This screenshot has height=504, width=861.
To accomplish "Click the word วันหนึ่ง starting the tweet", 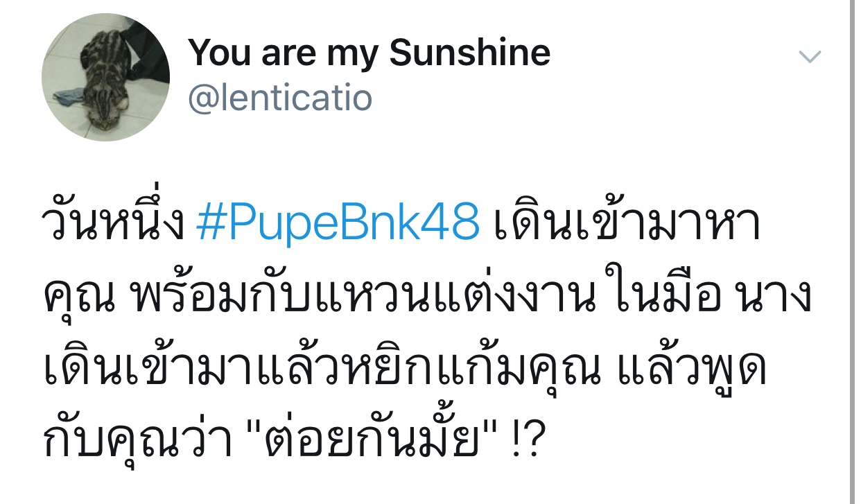I will (116, 223).
